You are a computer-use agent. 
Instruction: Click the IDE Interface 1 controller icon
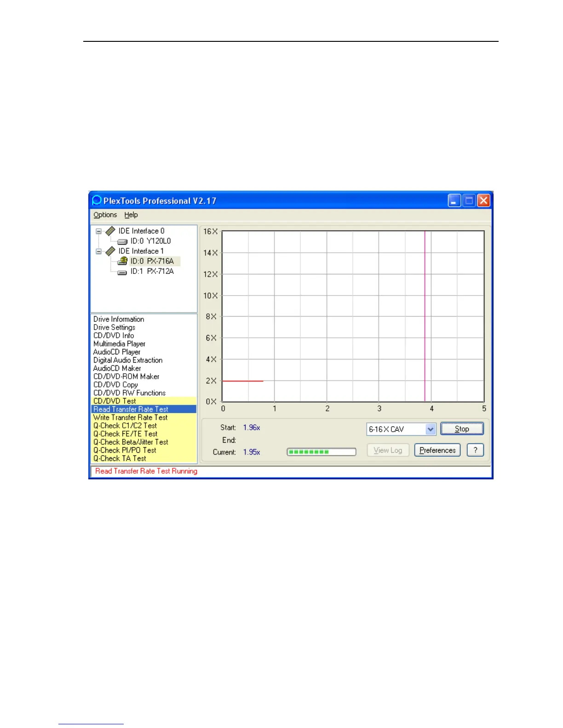tap(110, 251)
